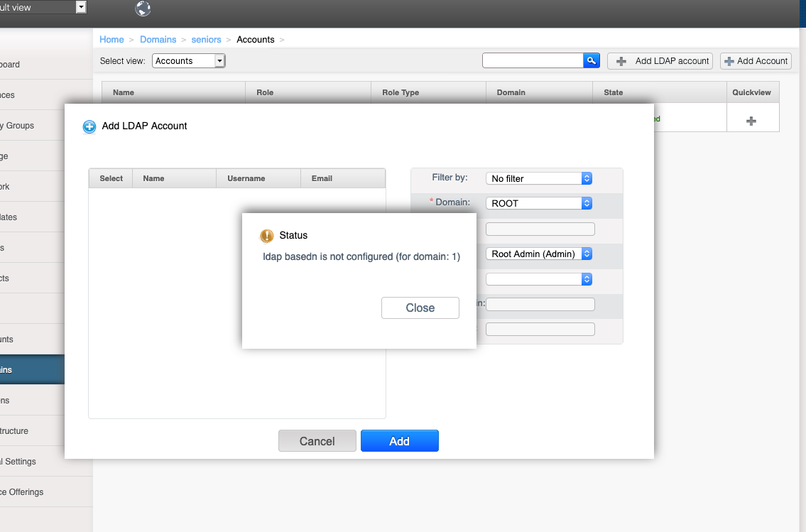
Task: Go to Home breadcrumb link
Action: pyautogui.click(x=111, y=40)
